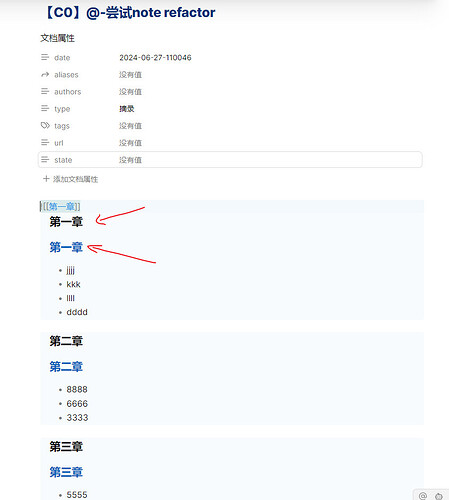Click the type property list icon

coord(45,109)
